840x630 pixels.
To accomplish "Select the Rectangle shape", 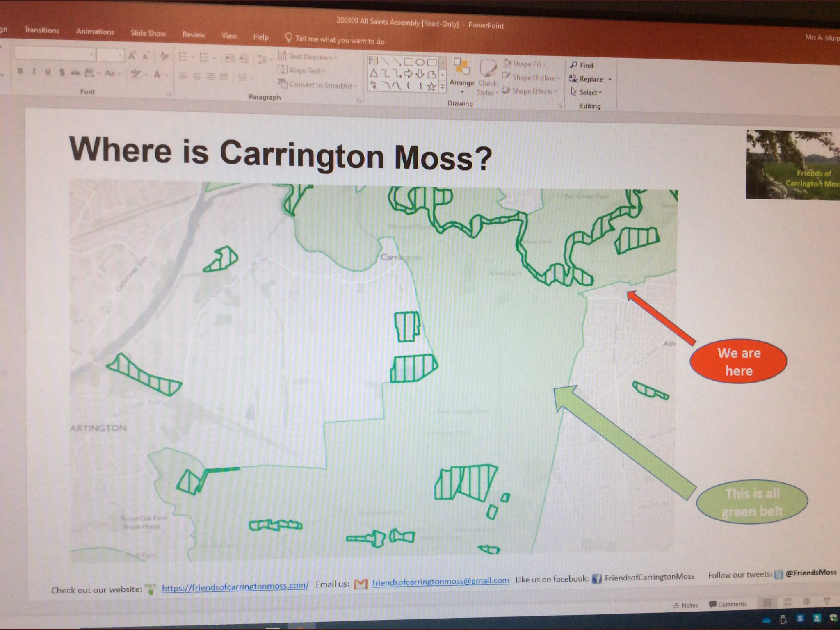I will point(409,62).
